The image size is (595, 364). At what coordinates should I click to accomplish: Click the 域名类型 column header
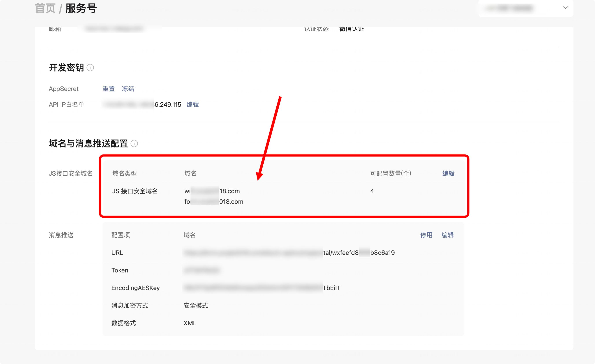point(125,173)
